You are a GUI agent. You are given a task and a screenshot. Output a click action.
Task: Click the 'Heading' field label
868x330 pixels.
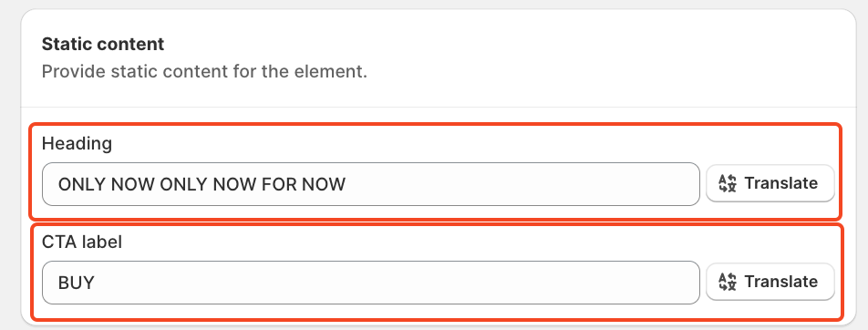click(77, 144)
